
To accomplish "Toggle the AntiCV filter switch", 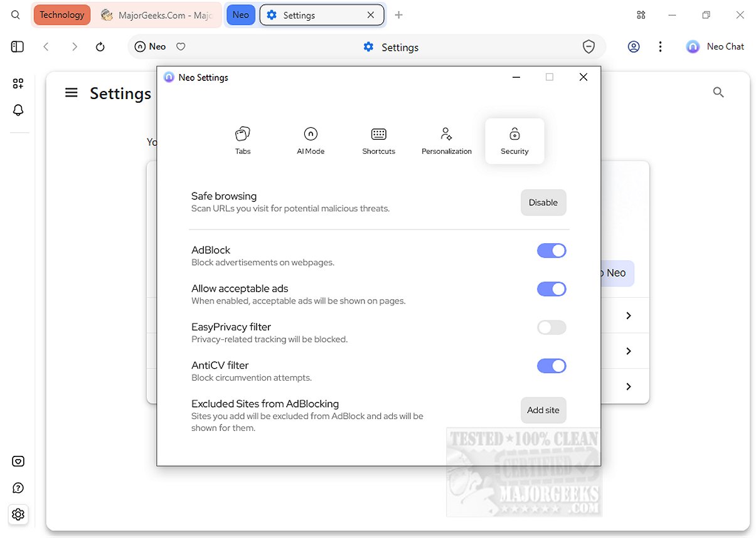I will coord(551,366).
